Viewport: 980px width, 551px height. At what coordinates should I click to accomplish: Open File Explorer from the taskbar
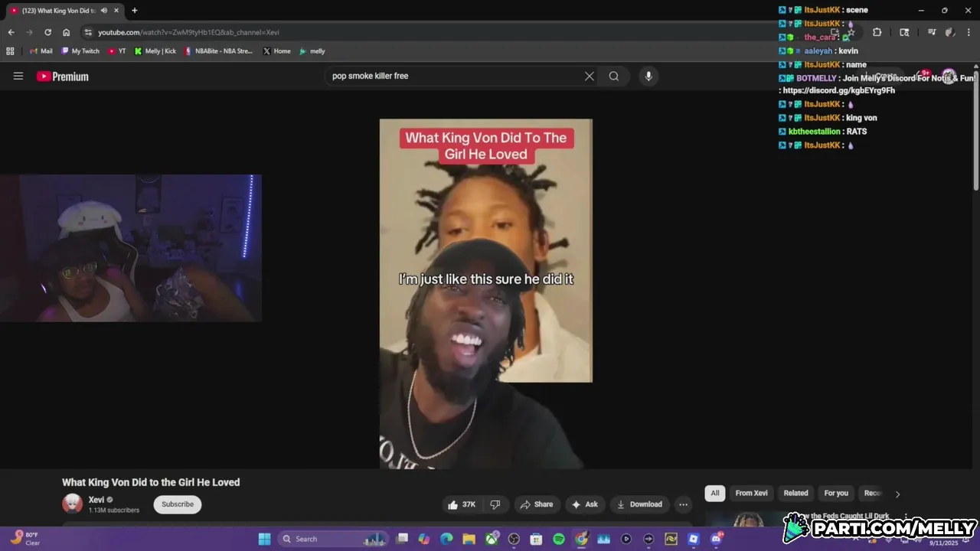(469, 539)
